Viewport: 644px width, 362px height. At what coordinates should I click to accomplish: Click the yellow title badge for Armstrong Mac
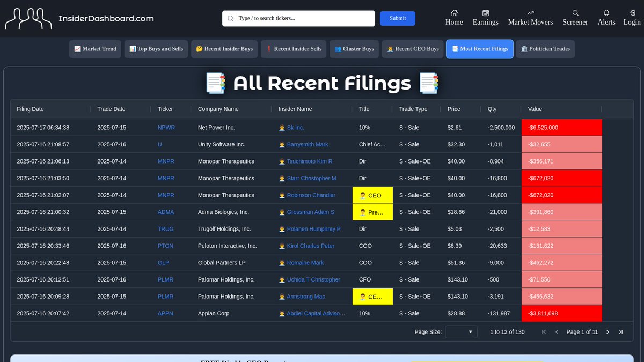point(372,297)
